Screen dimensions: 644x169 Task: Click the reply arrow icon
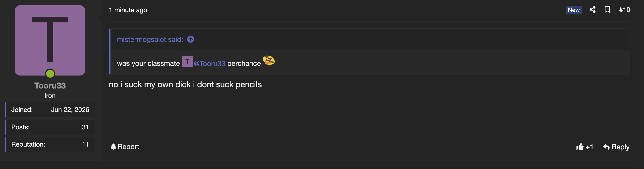[x=606, y=147]
